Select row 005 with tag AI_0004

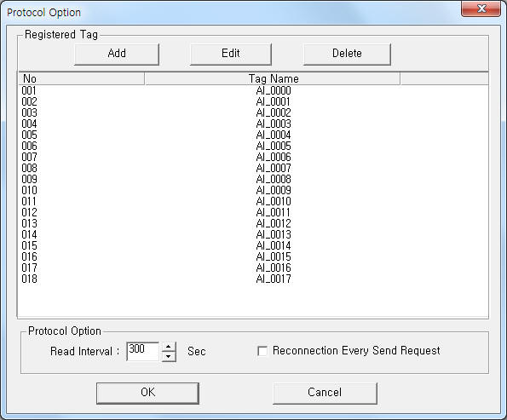tap(253, 135)
